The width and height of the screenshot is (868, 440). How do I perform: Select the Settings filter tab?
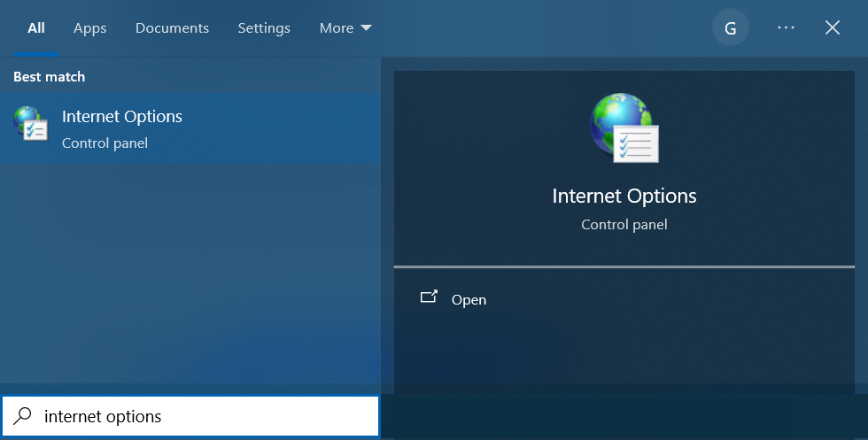coord(264,28)
